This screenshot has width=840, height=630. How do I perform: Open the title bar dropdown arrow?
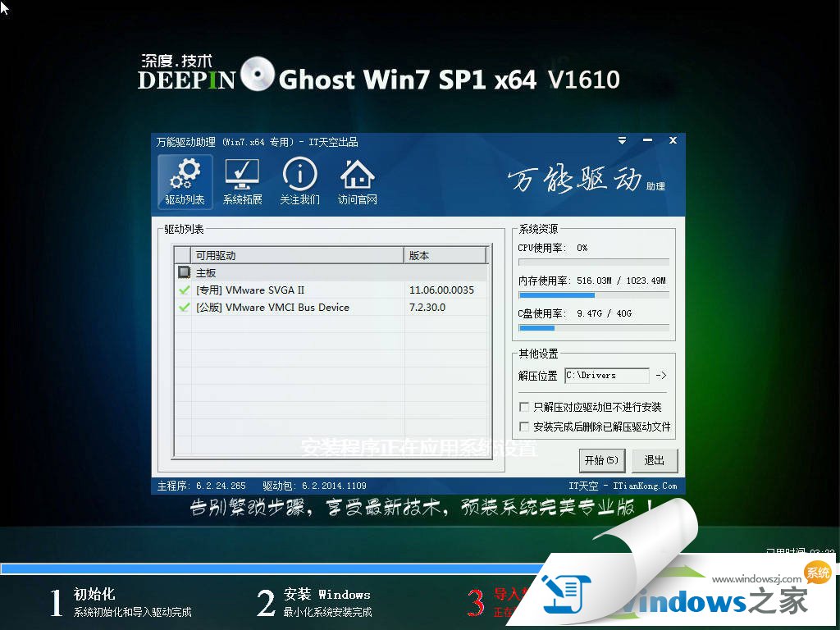click(622, 139)
